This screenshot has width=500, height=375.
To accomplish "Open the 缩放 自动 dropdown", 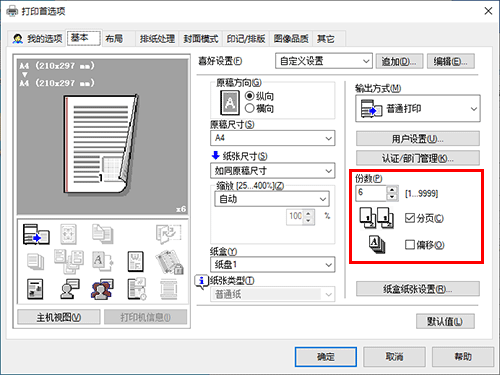I will [272, 199].
